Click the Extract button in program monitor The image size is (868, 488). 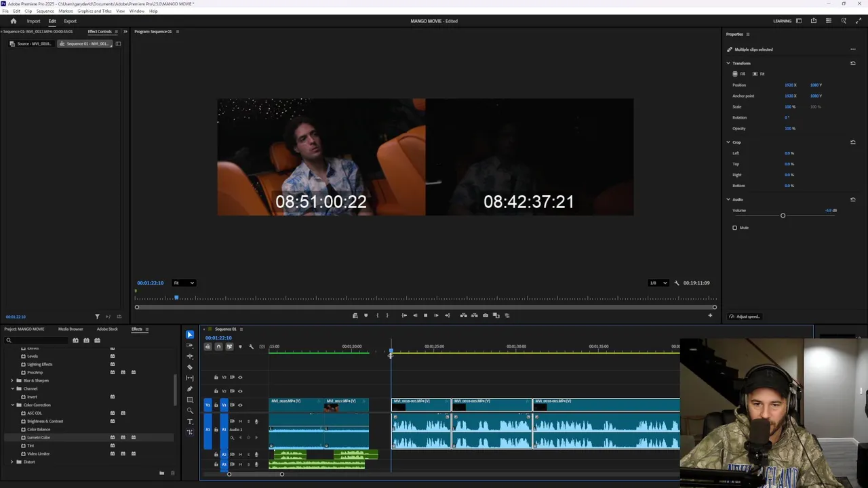click(474, 315)
